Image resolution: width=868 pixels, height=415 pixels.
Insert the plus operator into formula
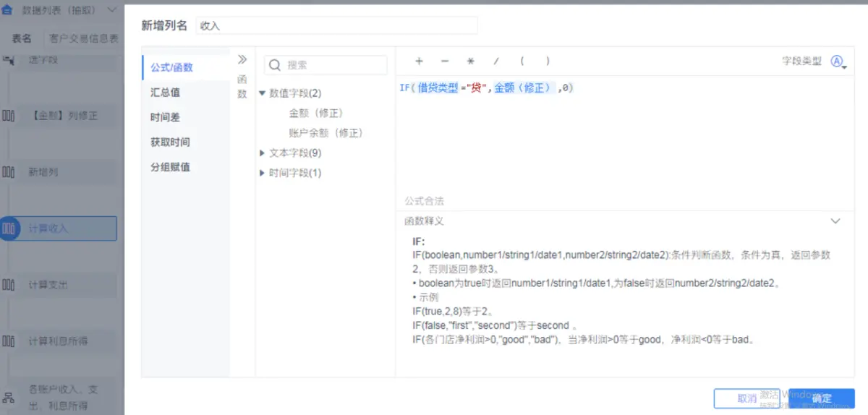click(419, 61)
